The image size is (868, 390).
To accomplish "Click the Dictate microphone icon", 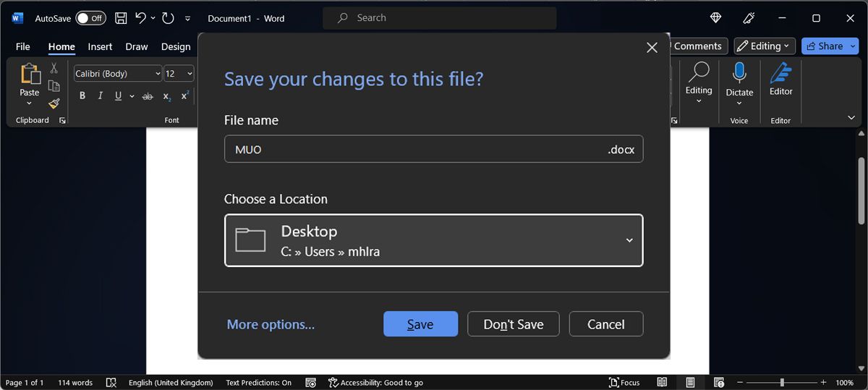I will 739,72.
